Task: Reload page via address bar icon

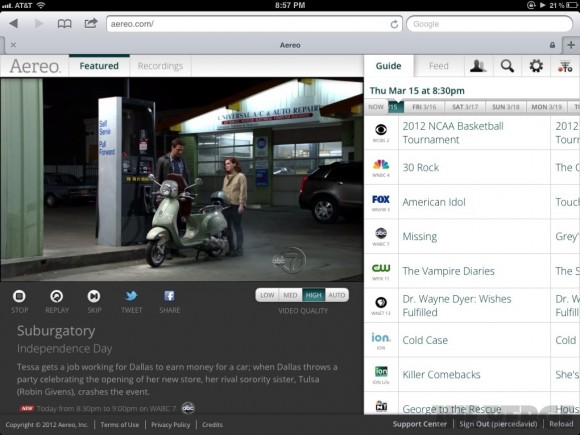Action: tap(394, 24)
